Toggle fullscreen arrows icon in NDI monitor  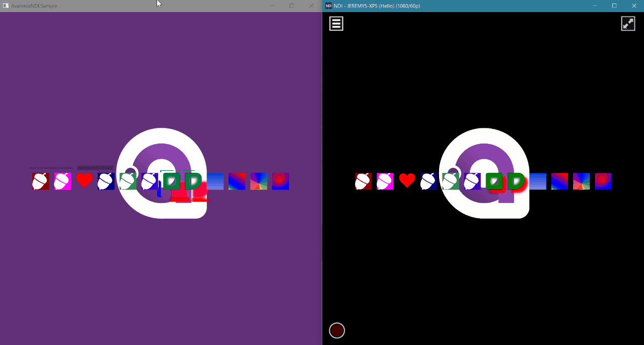coord(628,23)
